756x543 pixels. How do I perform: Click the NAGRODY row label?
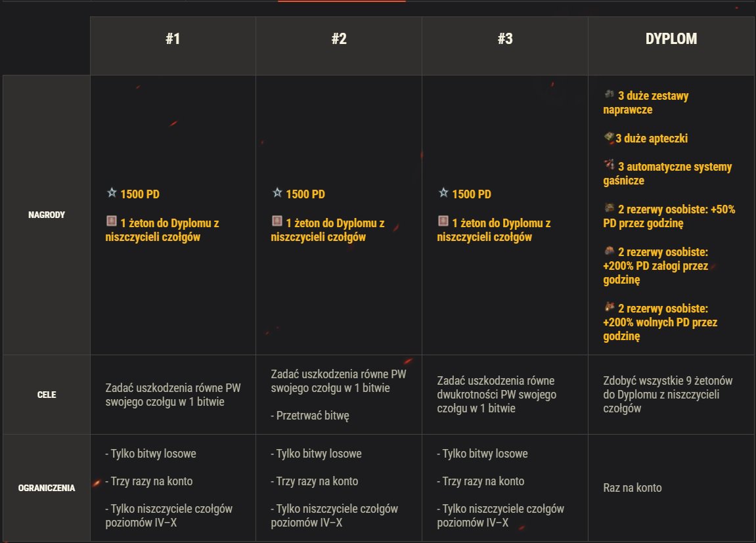(x=46, y=215)
